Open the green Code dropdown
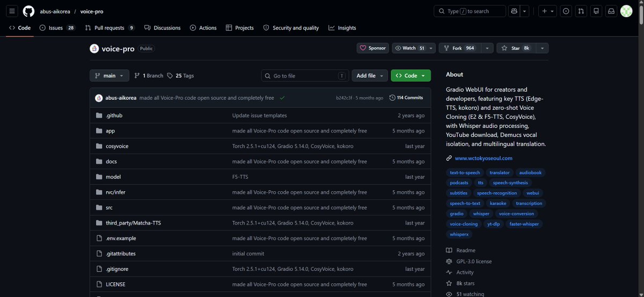644x297 pixels. 411,76
